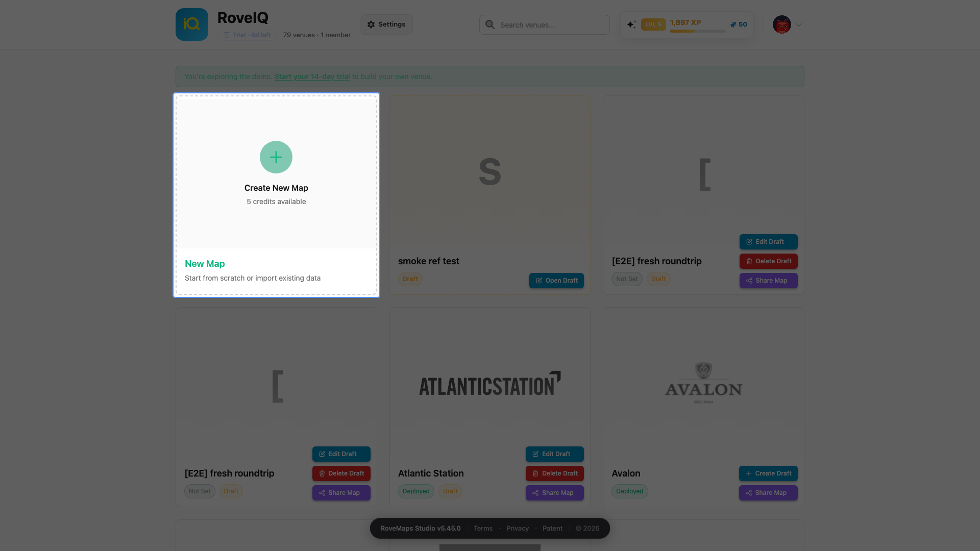This screenshot has width=980, height=551.
Task: Click the Search venues input field
Action: pos(545,24)
